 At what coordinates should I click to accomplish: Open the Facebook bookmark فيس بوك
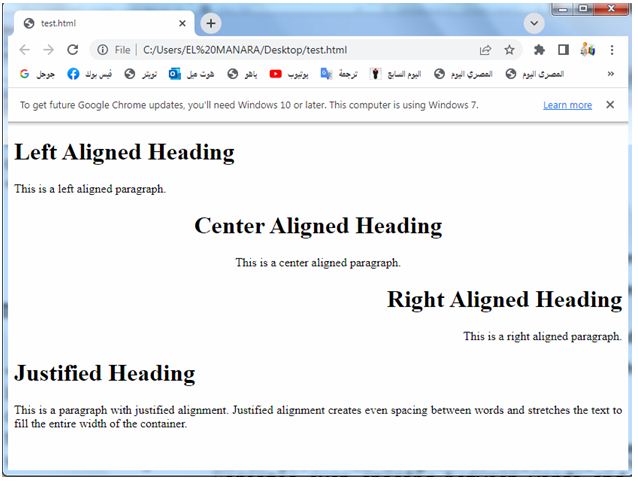tap(90, 74)
